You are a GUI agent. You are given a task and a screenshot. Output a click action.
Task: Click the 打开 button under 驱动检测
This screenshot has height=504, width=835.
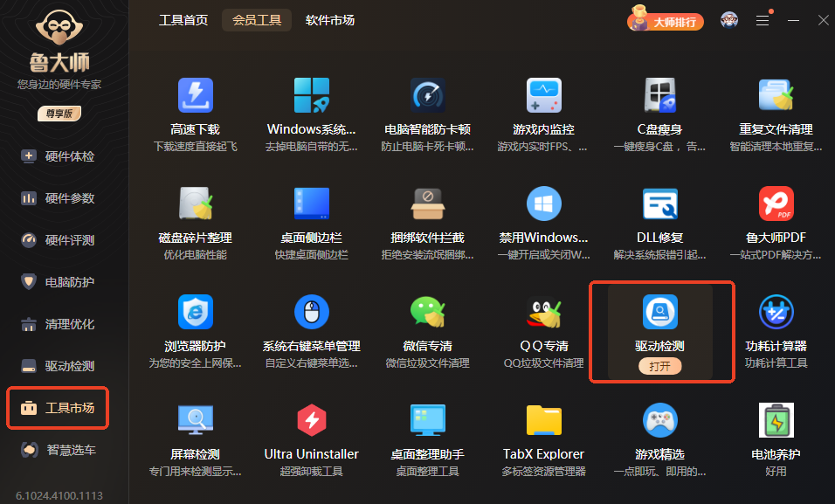click(x=659, y=367)
